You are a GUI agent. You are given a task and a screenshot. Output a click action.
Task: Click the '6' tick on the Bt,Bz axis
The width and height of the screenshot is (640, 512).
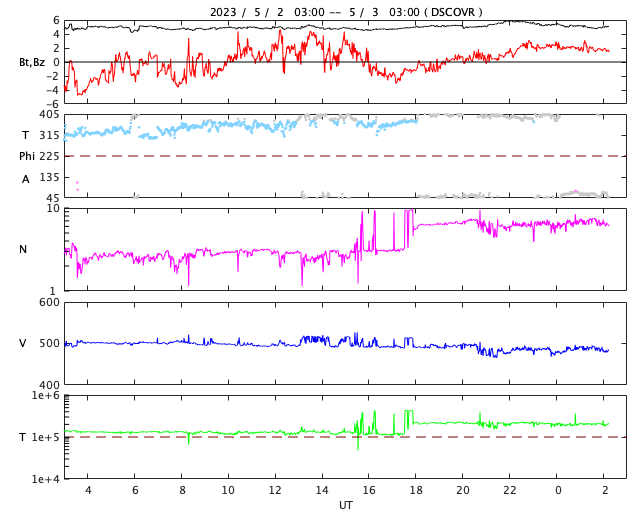pyautogui.click(x=56, y=20)
